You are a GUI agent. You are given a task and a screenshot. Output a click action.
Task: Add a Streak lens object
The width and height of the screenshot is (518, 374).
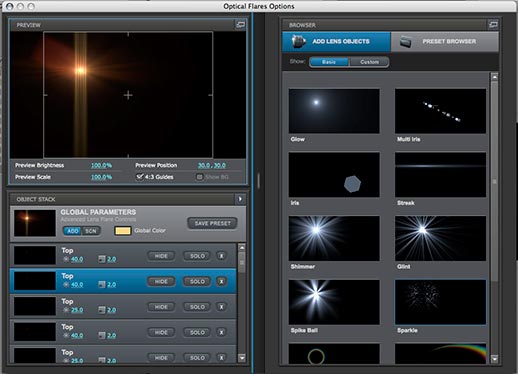[x=440, y=175]
